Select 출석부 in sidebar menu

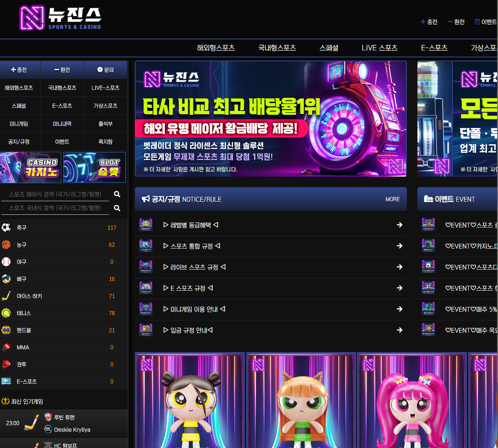106,124
